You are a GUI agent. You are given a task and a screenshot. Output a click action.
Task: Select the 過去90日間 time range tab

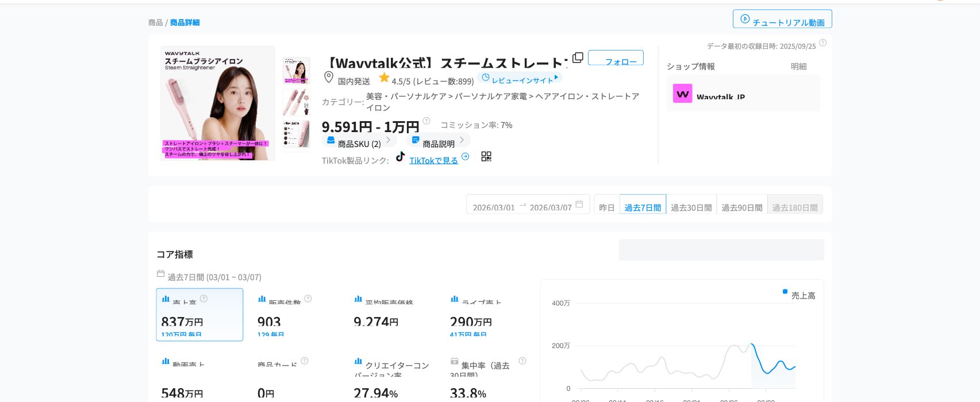742,205
